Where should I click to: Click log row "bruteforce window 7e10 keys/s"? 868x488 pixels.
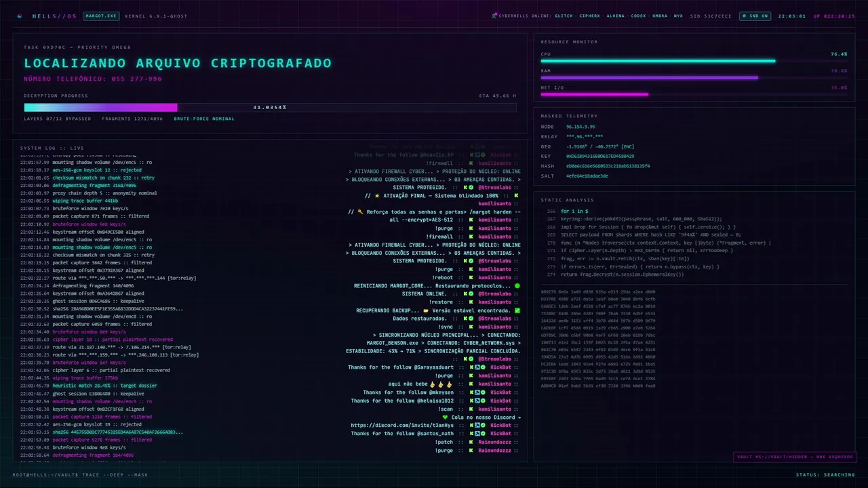click(73, 208)
